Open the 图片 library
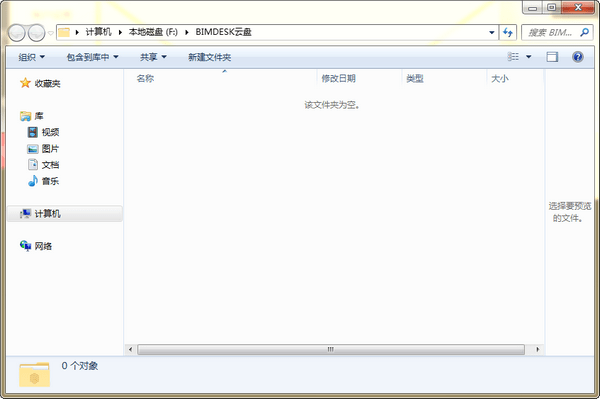Screen dimensions: 600x399 click(x=50, y=149)
